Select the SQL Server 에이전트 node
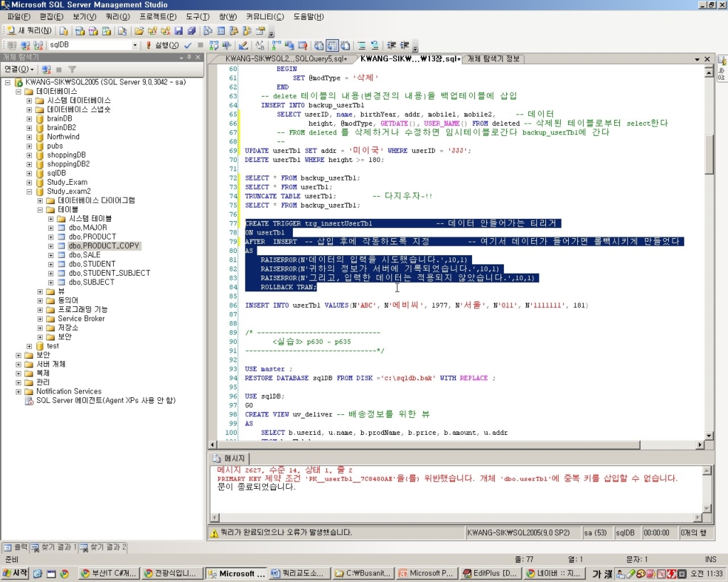This screenshot has width=728, height=582. pos(106,401)
